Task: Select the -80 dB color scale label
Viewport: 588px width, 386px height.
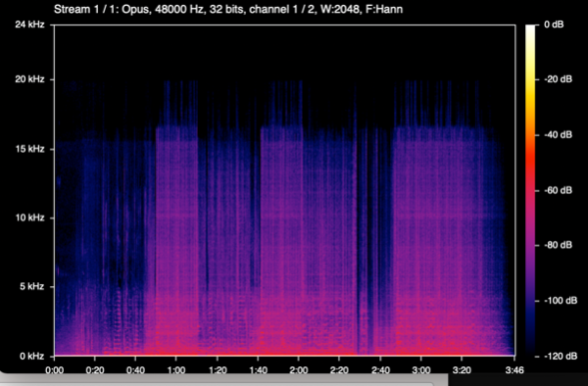Action: point(558,246)
